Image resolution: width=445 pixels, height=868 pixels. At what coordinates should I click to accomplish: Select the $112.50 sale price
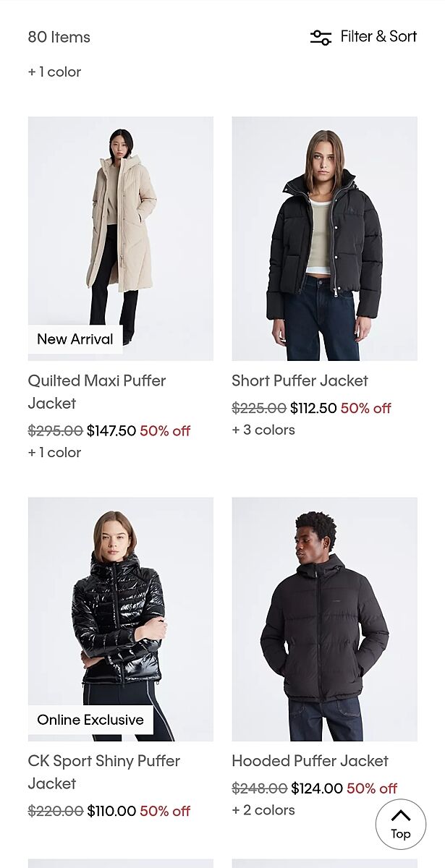(x=313, y=409)
